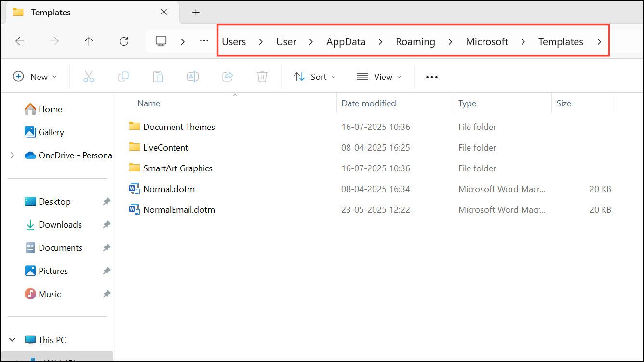
Task: Expand the chevron after User breadcrumb
Action: point(311,42)
